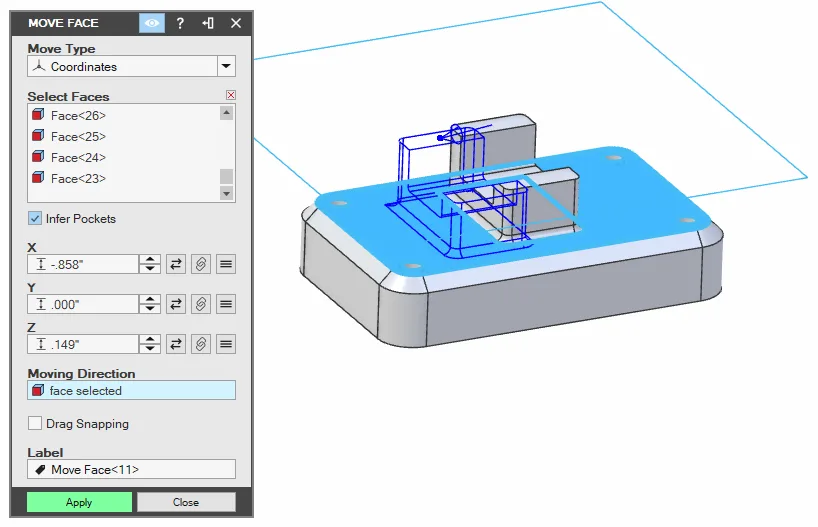The width and height of the screenshot is (818, 527).
Task: Click the X value field showing -.858"
Action: [83, 264]
